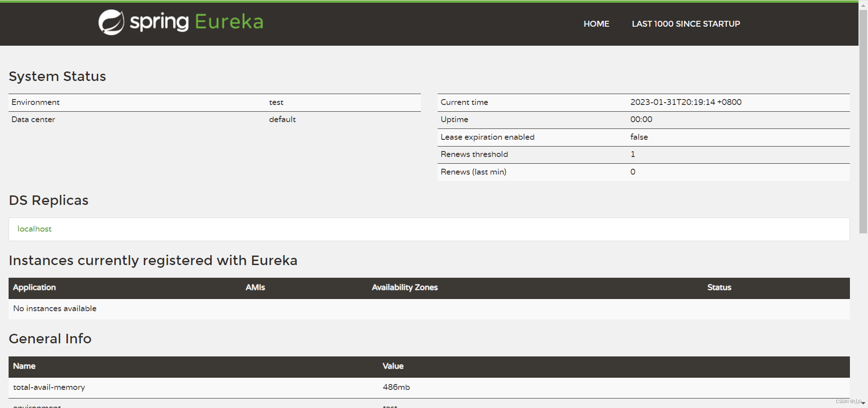This screenshot has width=868, height=408.
Task: Select Instances currently registered with Eureka heading
Action: (153, 261)
